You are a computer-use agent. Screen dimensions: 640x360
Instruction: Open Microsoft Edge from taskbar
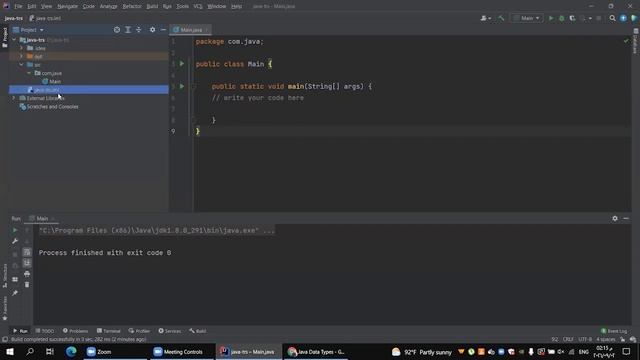click(x=71, y=352)
